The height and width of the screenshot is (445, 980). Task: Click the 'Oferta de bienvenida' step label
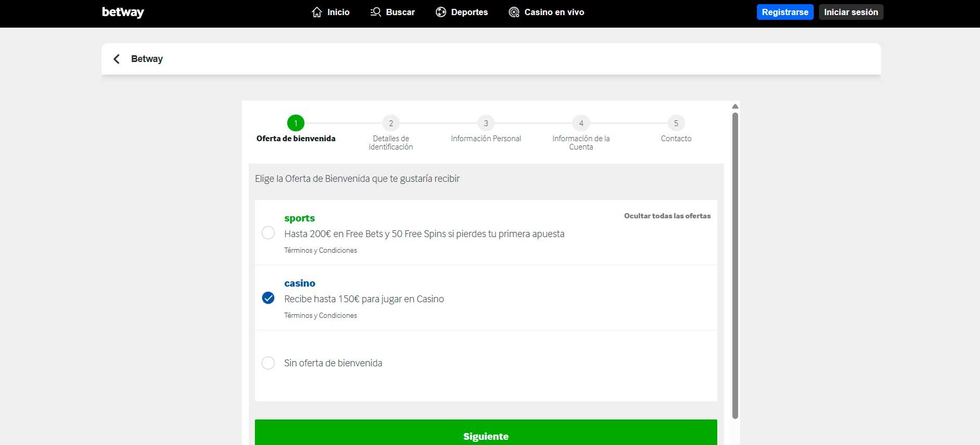pyautogui.click(x=296, y=139)
